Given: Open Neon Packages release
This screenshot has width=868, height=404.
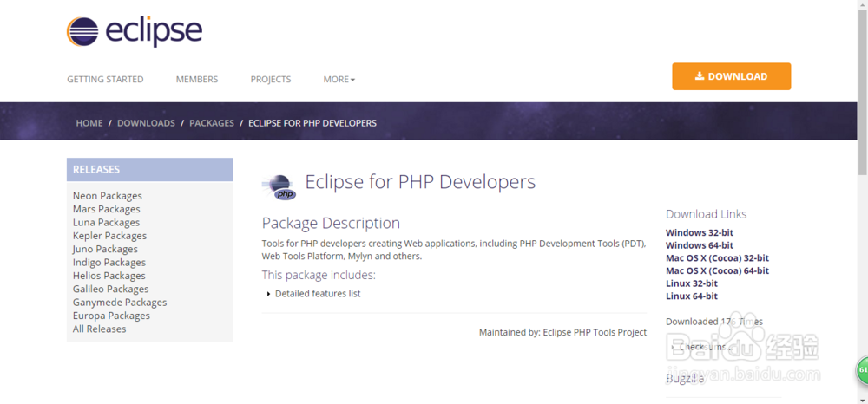Looking at the screenshot, I should [x=108, y=196].
